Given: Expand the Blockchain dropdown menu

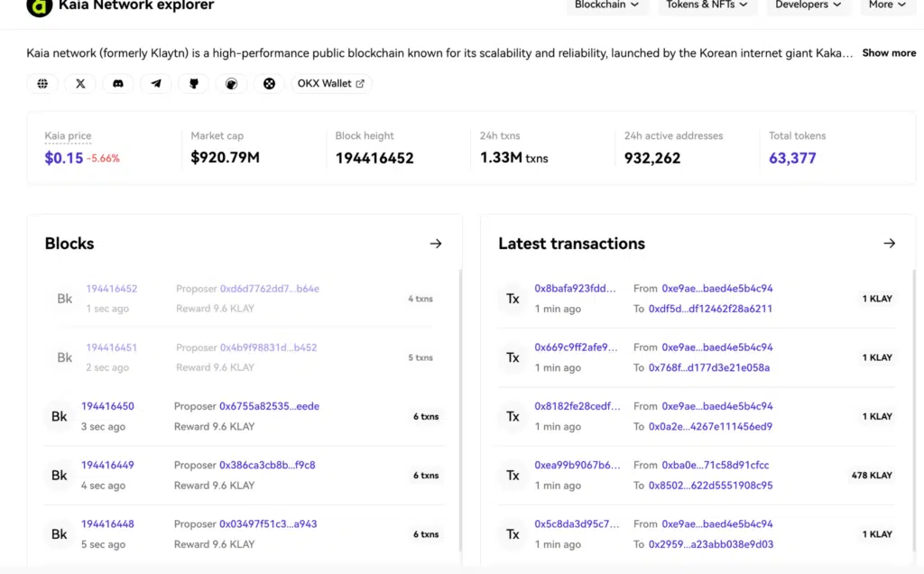Looking at the screenshot, I should [x=606, y=5].
